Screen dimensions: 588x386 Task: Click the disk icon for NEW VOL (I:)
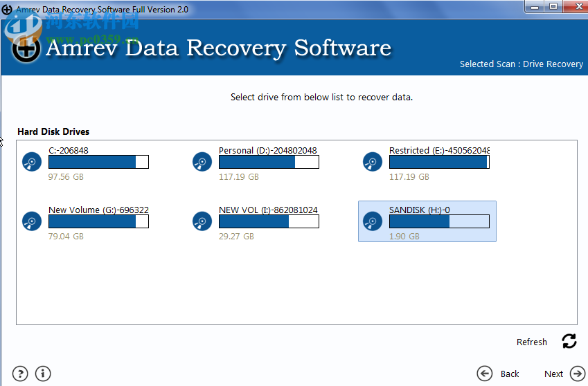tap(202, 221)
